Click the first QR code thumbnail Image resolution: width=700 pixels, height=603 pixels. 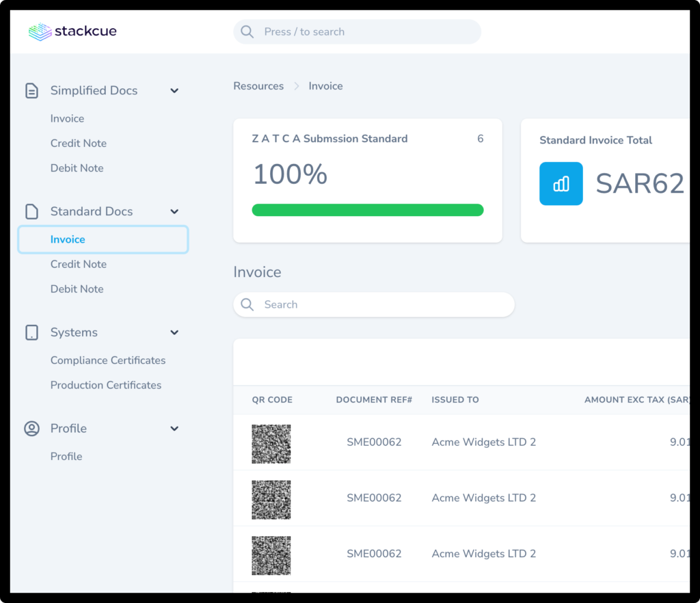[x=271, y=443]
